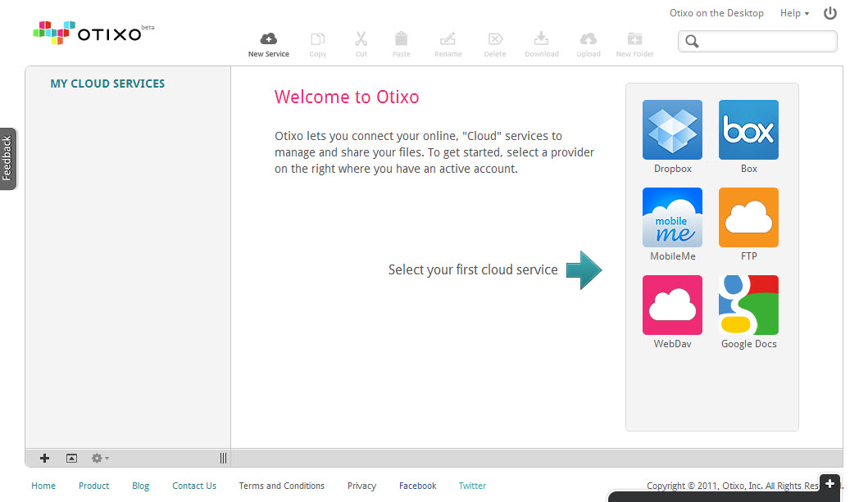Open the Product footer link
Viewport: 868px width, 502px height.
pyautogui.click(x=93, y=486)
